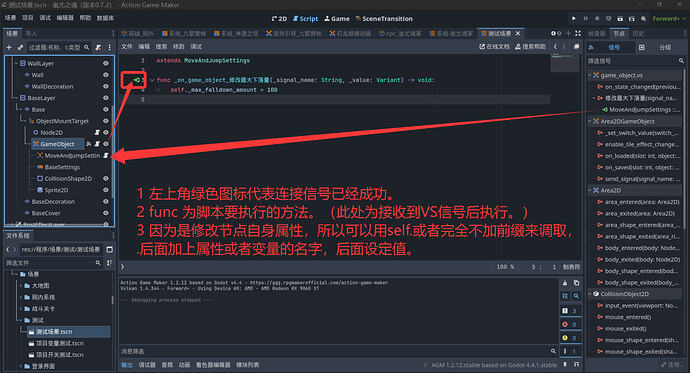Open script attached to MoveAndJumpSettings node

pyautogui.click(x=106, y=155)
